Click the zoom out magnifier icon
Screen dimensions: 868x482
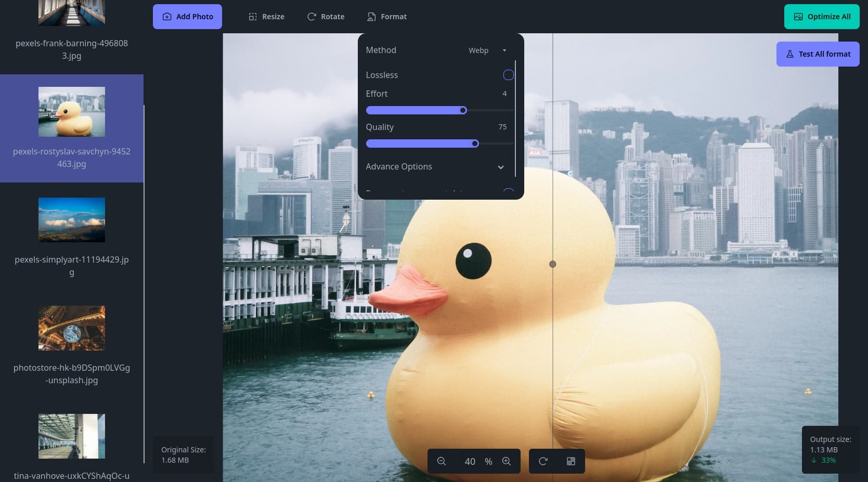click(x=442, y=461)
